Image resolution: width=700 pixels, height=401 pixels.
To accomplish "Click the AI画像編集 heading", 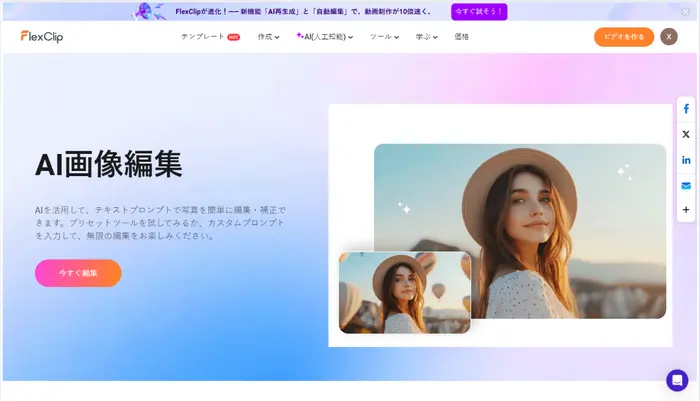I will point(109,164).
